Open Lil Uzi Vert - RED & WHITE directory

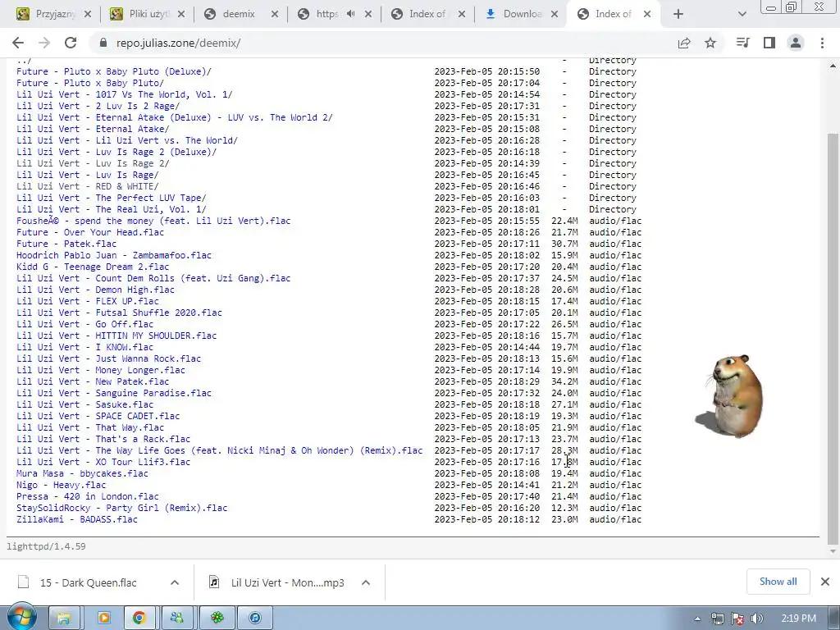87,186
